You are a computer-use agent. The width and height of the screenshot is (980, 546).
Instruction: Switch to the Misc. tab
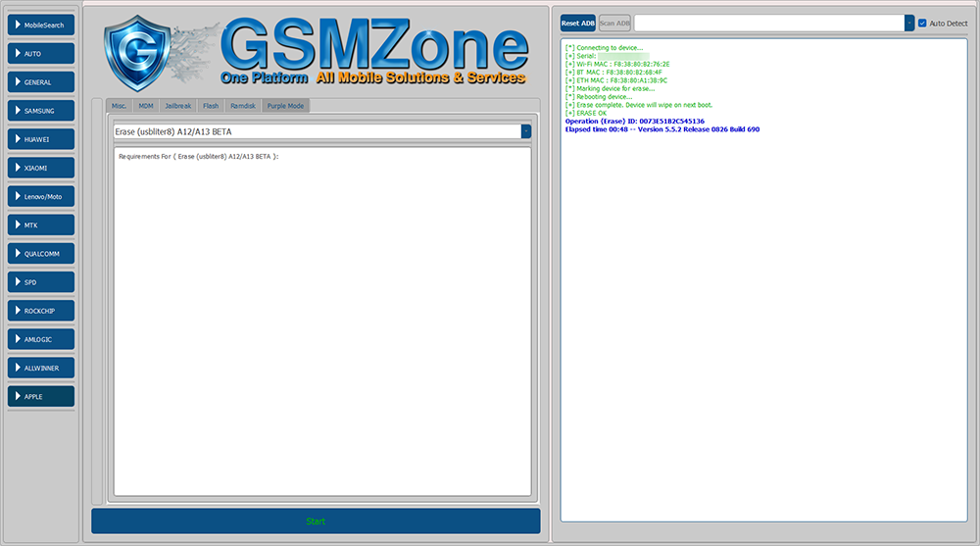119,106
